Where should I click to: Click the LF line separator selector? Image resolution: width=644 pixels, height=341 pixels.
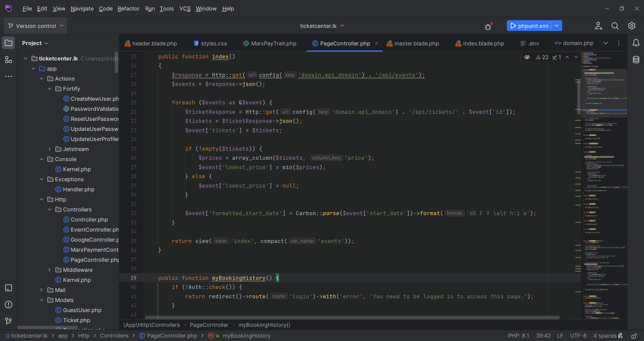click(560, 336)
